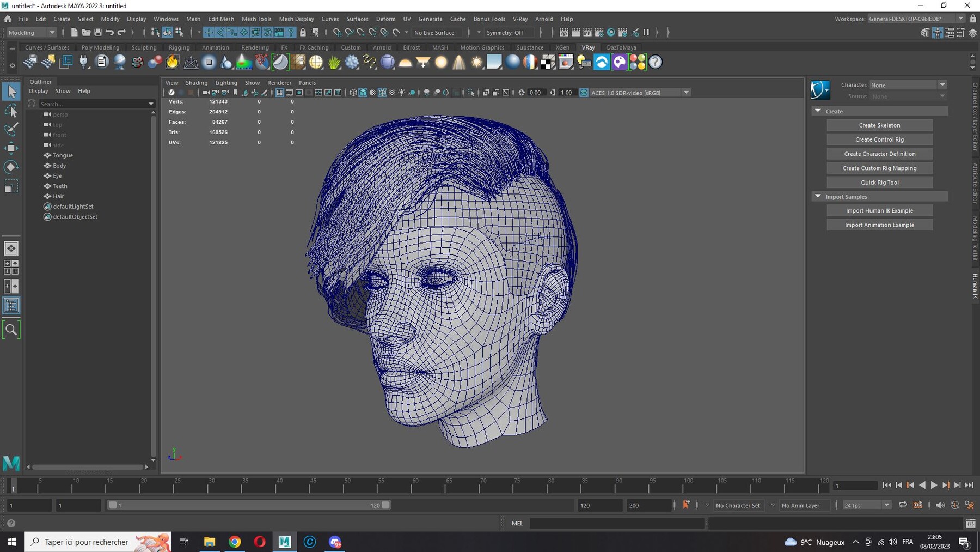Click the Quick Rig Tool button
The height and width of the screenshot is (552, 980).
pyautogui.click(x=879, y=183)
